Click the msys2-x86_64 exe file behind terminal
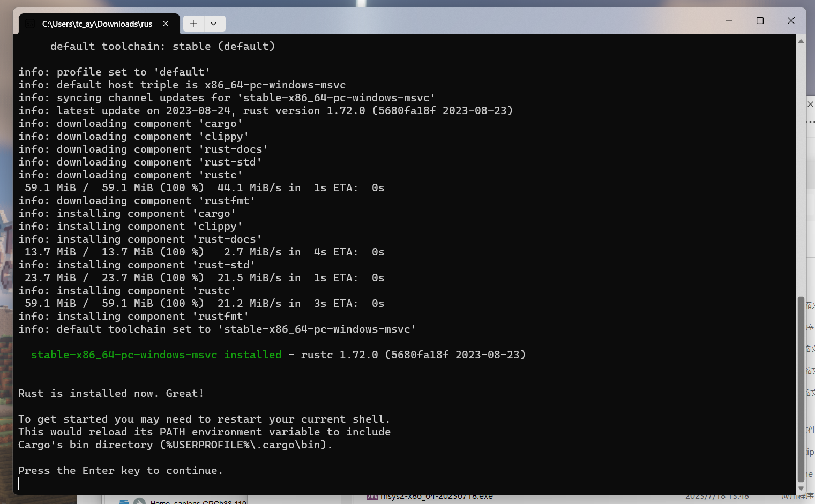Image resolution: width=815 pixels, height=504 pixels. [436, 497]
